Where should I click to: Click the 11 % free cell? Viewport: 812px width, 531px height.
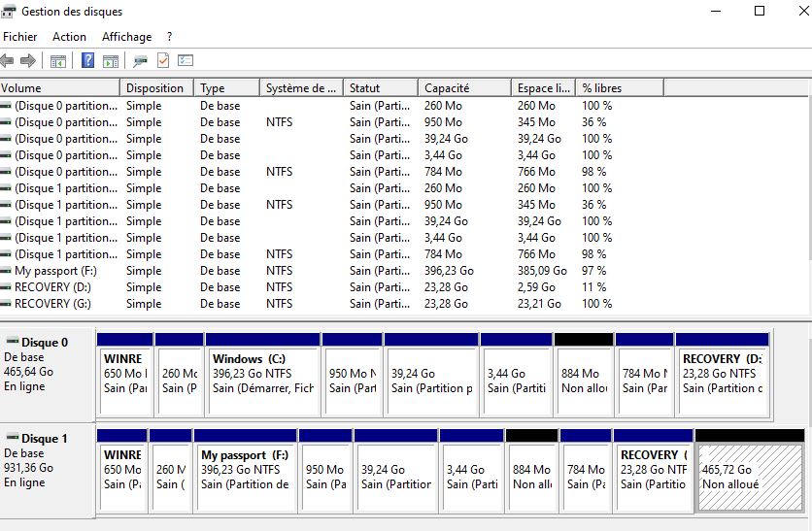pyautogui.click(x=594, y=287)
